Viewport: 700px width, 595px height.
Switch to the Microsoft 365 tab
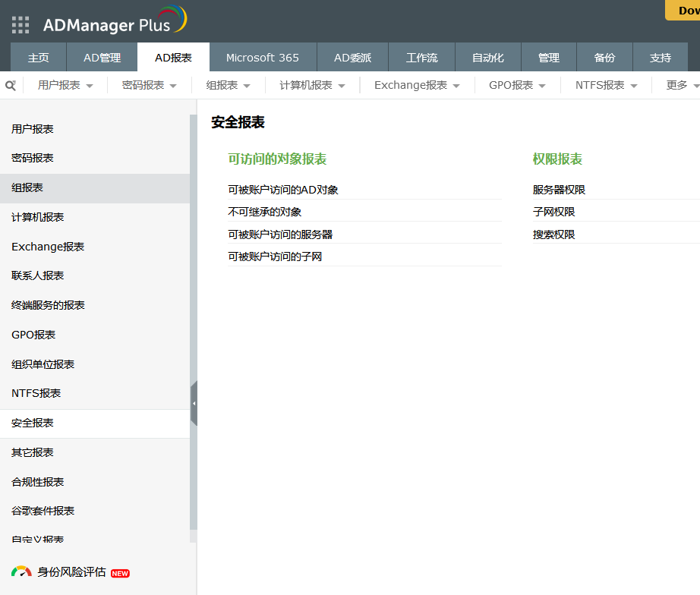263,58
